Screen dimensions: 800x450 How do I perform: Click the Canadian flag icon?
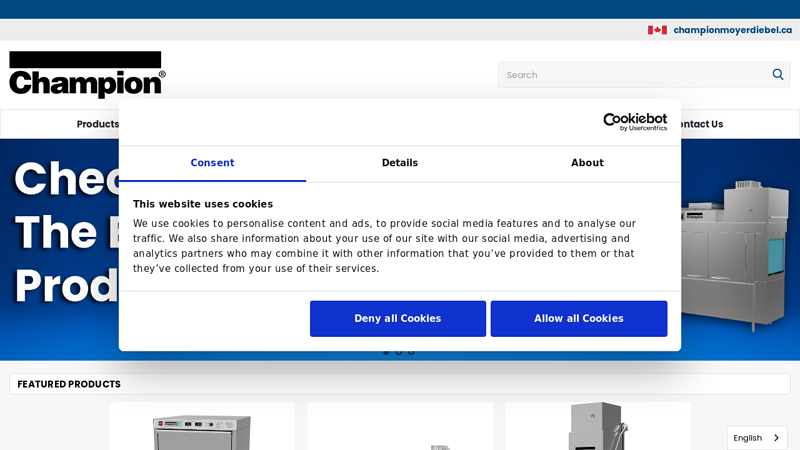(657, 30)
